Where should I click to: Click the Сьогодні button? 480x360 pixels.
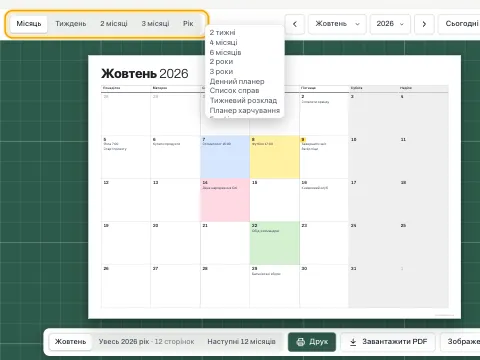pos(460,24)
